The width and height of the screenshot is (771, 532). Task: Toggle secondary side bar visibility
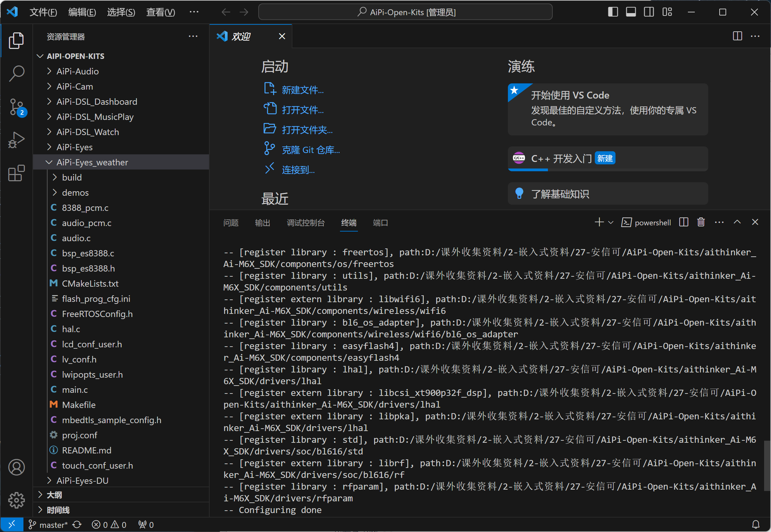[649, 12]
